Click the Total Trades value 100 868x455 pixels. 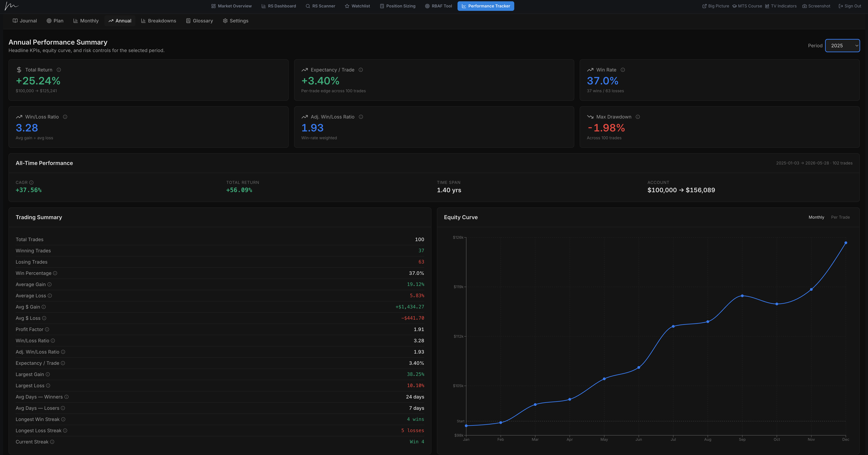(419, 239)
